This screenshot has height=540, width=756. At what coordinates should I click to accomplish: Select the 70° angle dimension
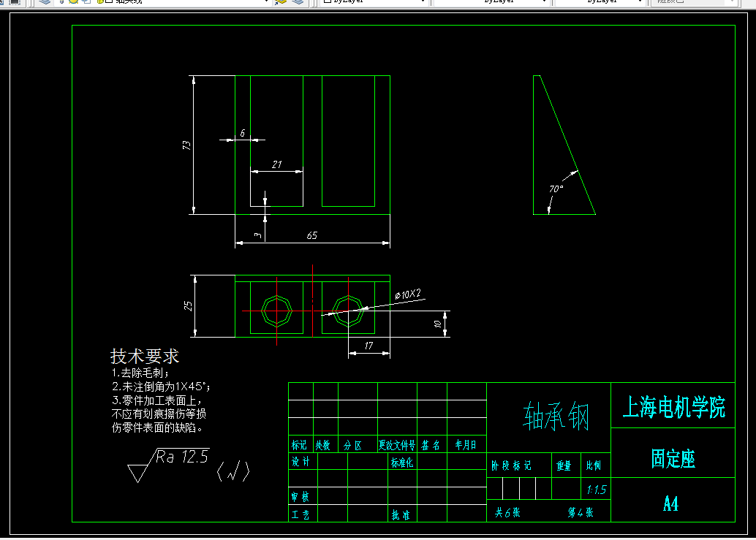(x=556, y=189)
